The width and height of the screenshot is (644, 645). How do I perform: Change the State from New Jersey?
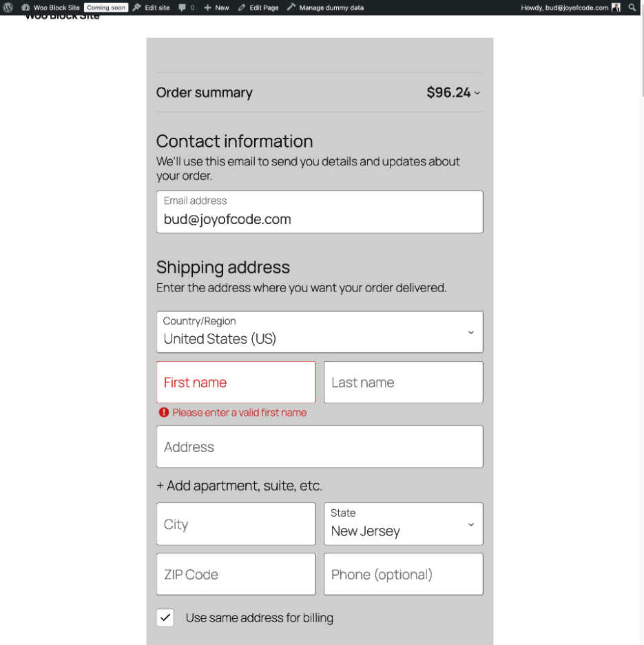[x=403, y=524]
